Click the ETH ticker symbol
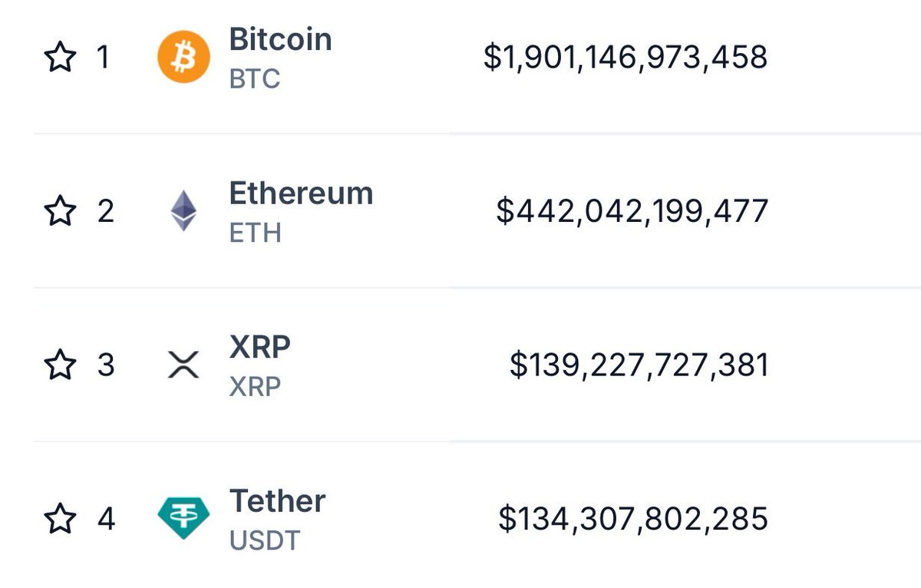The height and width of the screenshot is (588, 921). point(255,233)
